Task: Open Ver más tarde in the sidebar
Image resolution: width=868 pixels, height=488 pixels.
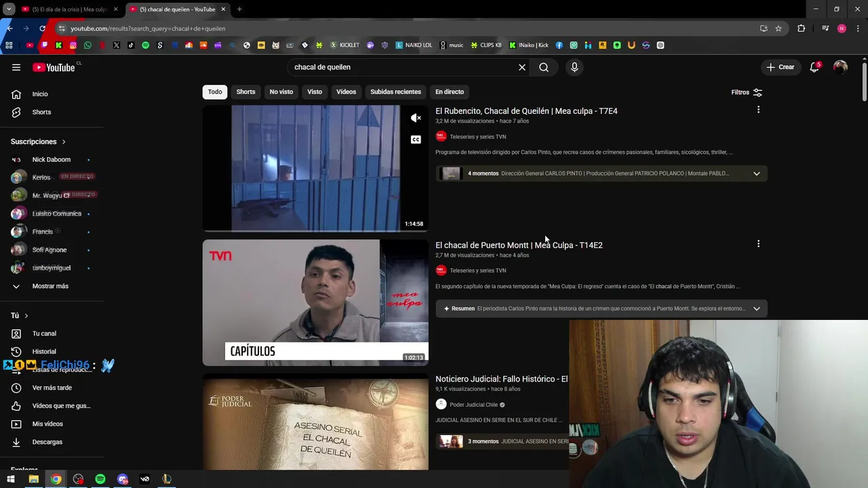Action: tap(52, 388)
